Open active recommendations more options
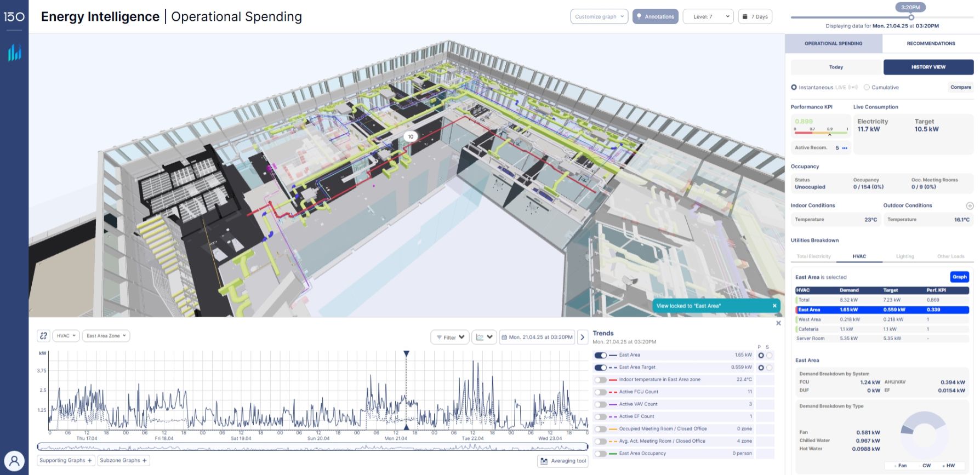This screenshot has width=980, height=475. pyautogui.click(x=845, y=148)
